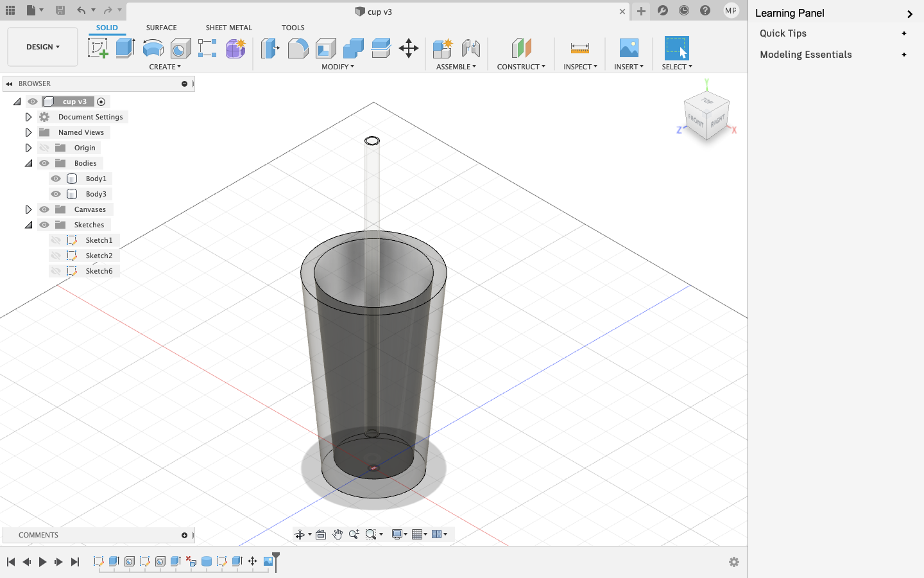
Task: Open the Measure tool under Inspect
Action: pyautogui.click(x=579, y=48)
